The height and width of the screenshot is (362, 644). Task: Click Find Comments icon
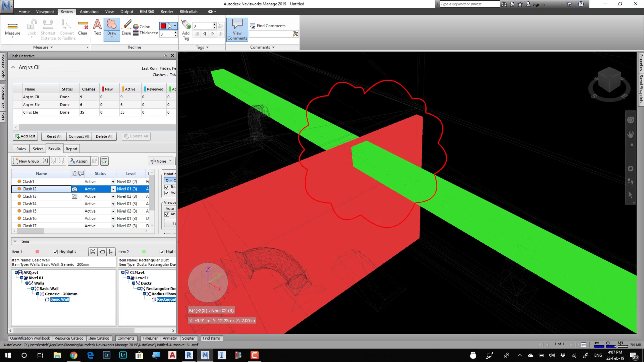coord(253,26)
